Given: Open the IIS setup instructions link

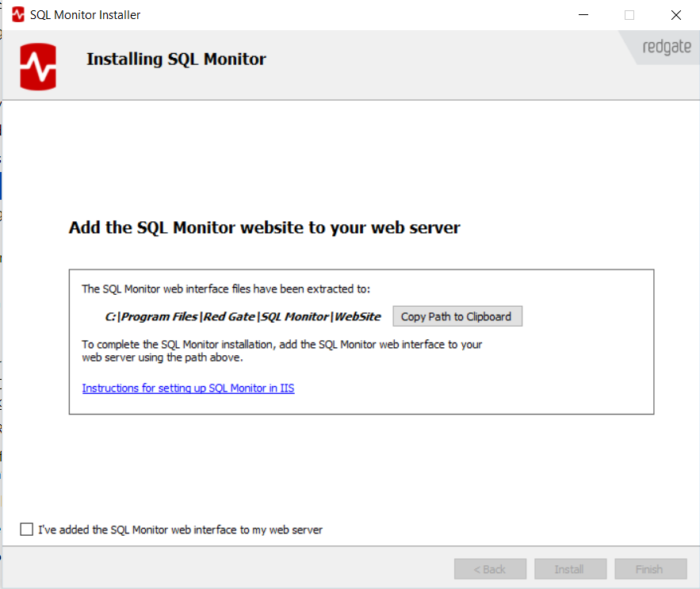Looking at the screenshot, I should click(188, 388).
